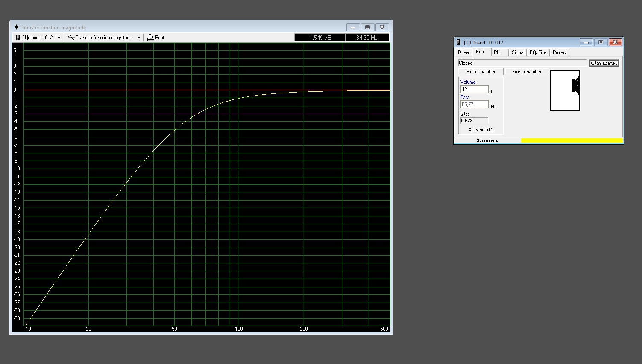Screen dimensions: 642x364
Task: Go to the Signal tab
Action: point(518,52)
